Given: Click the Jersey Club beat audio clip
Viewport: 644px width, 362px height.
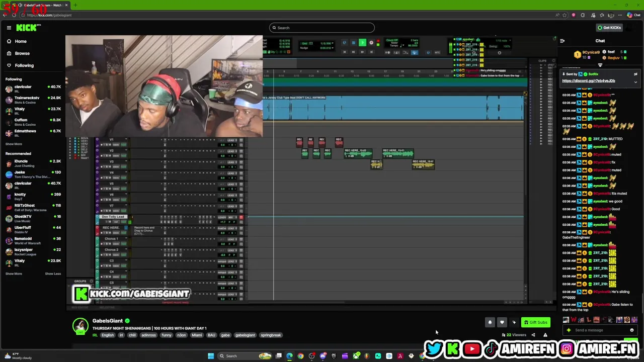Looking at the screenshot, I should pos(393,108).
